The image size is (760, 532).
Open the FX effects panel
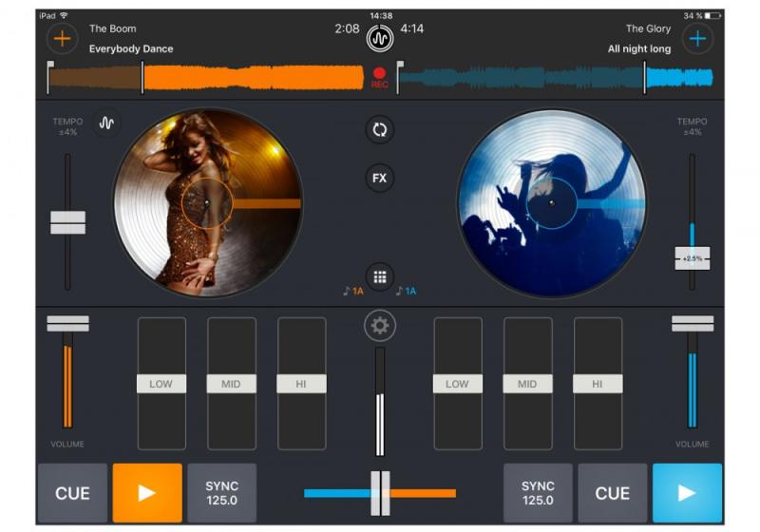click(380, 178)
